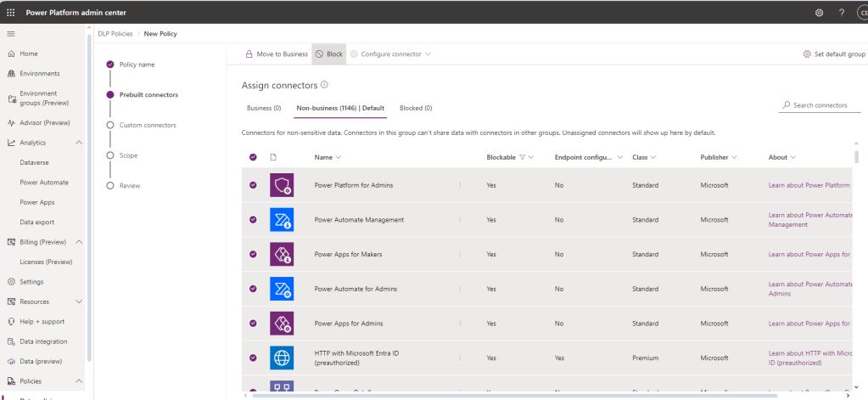Click the HTTP with Microsoft Entra ID globe icon
The image size is (868, 400).
click(x=282, y=358)
